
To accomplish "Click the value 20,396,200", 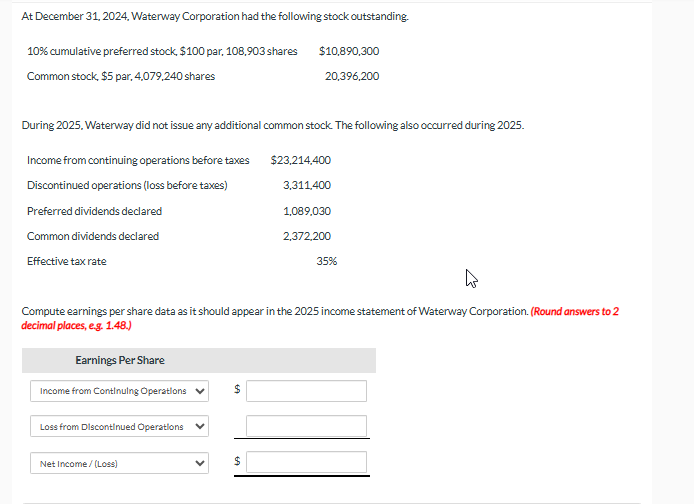I will [352, 76].
